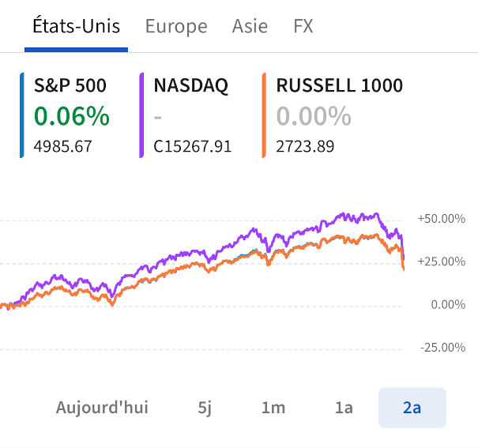Click the orange RUSSELL 1000 color bar
This screenshot has width=478, height=448.
point(263,115)
